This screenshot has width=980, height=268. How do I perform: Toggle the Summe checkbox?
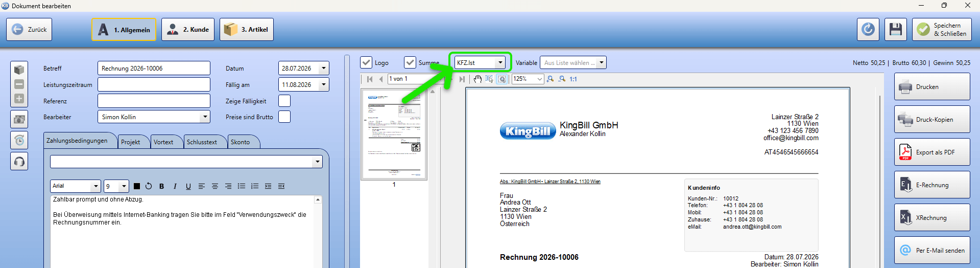(410, 62)
